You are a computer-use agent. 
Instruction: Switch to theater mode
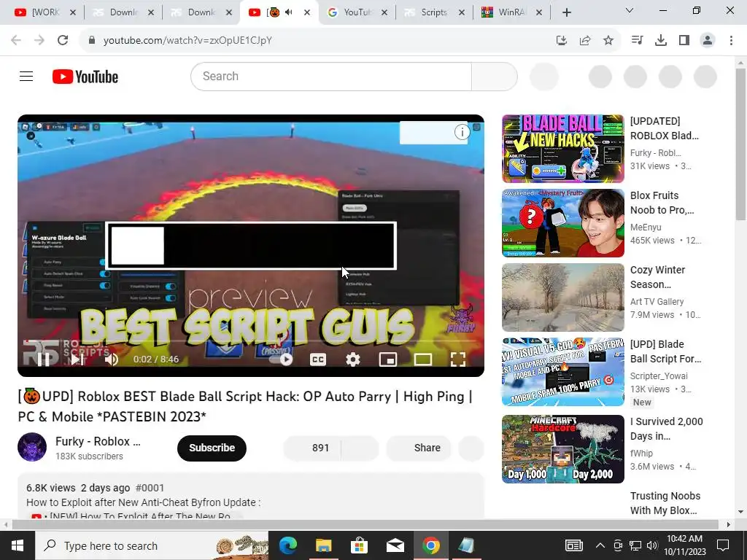click(x=422, y=359)
